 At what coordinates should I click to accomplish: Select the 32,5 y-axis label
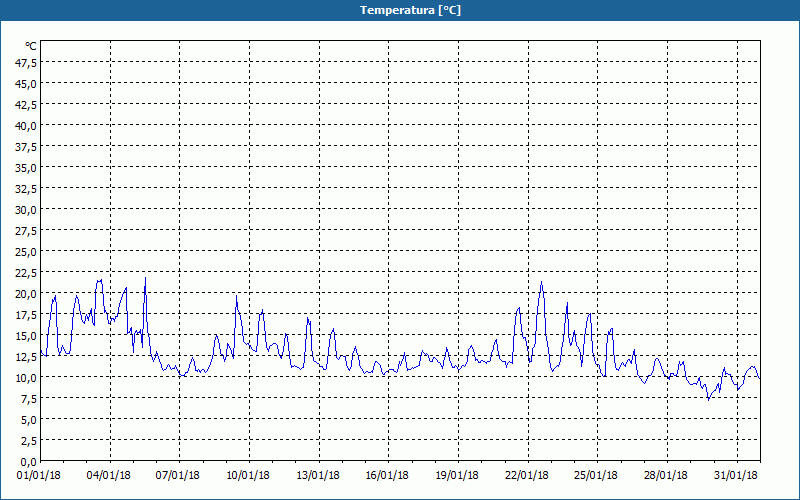26,189
